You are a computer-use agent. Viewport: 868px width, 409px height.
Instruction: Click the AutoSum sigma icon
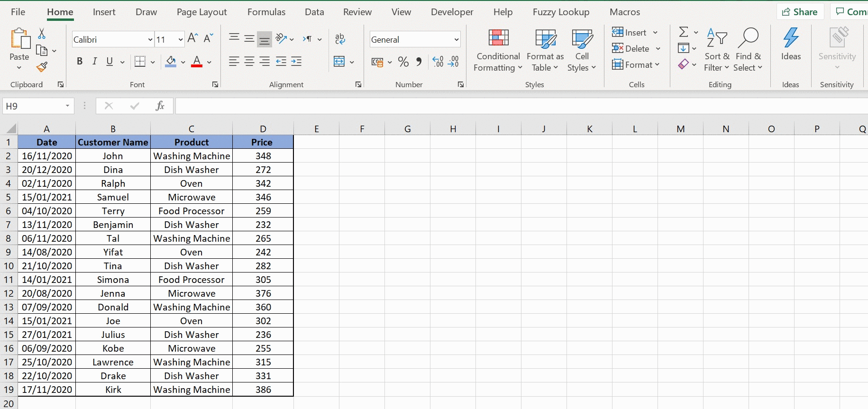tap(683, 32)
